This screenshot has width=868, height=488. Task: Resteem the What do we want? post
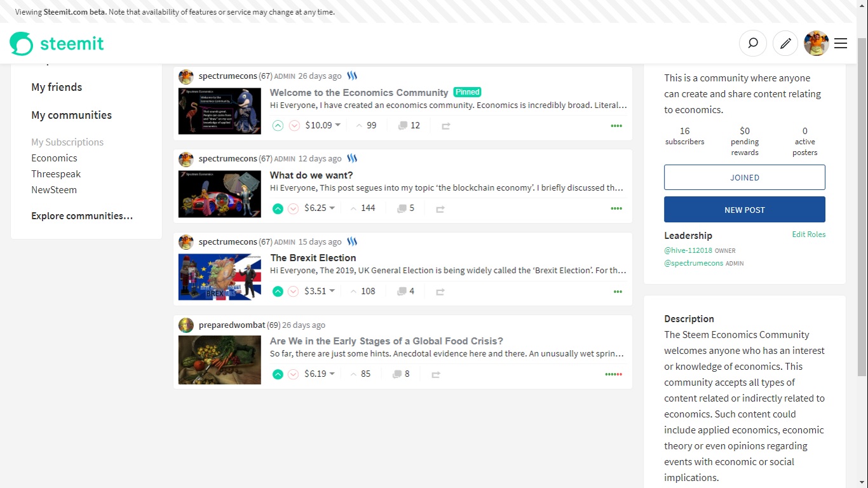440,208
